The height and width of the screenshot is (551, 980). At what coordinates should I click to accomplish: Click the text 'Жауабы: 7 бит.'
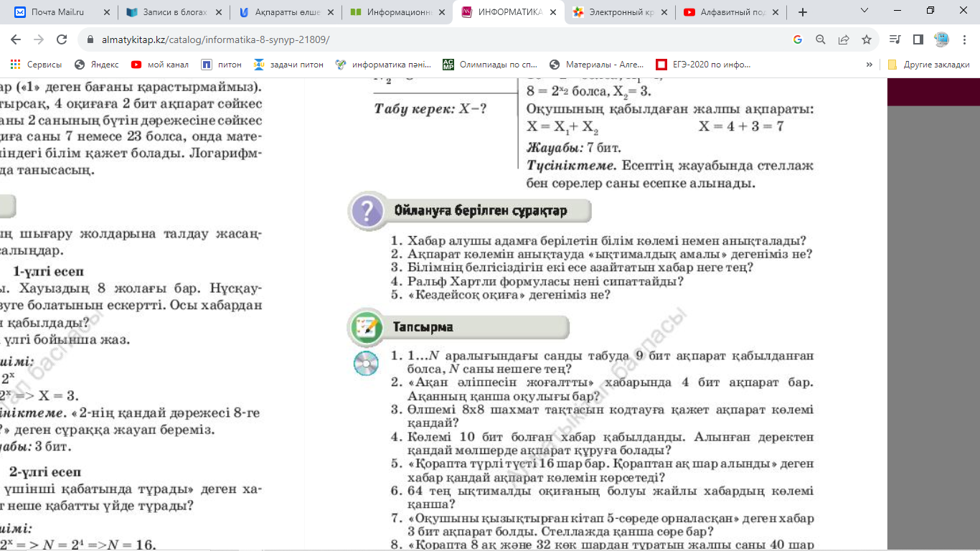click(x=574, y=149)
